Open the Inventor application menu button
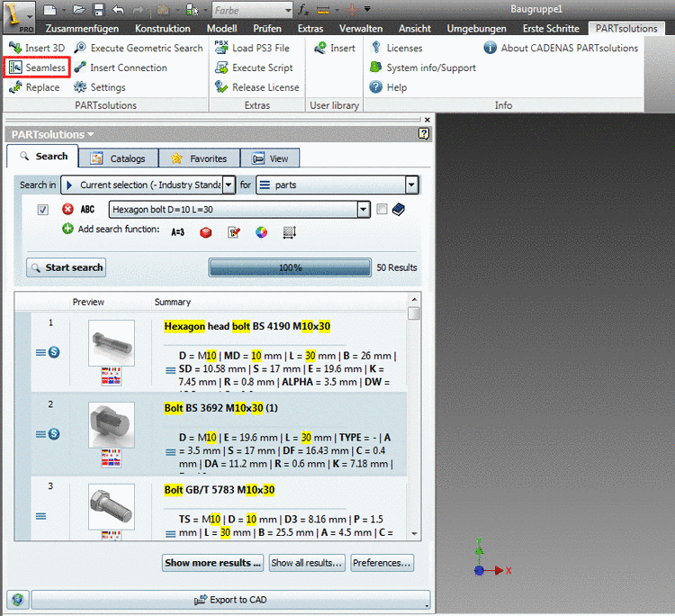 (x=19, y=17)
